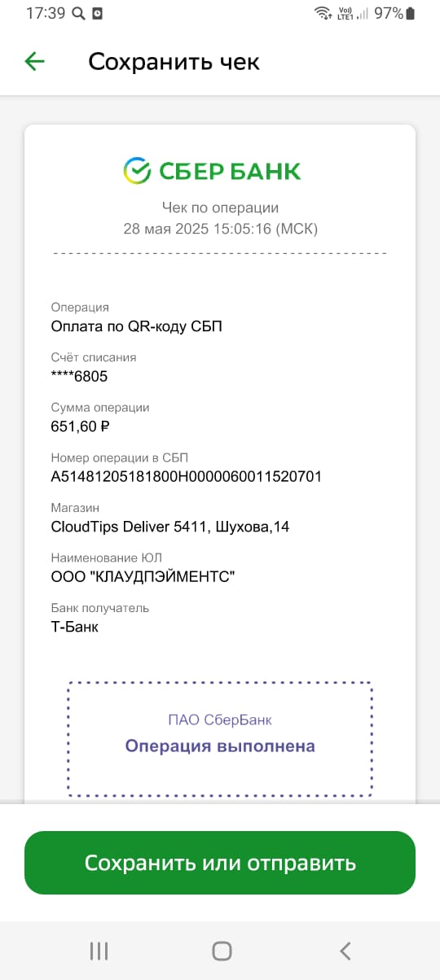Viewport: 440px width, 980px height.
Task: Tap the notification icon beside search
Action: (x=98, y=14)
